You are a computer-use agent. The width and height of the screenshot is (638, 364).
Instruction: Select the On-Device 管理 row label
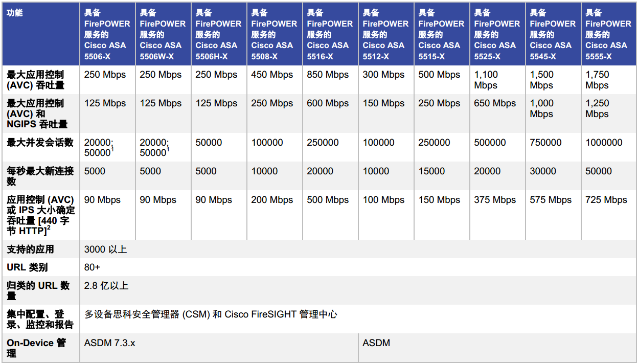coord(36,348)
